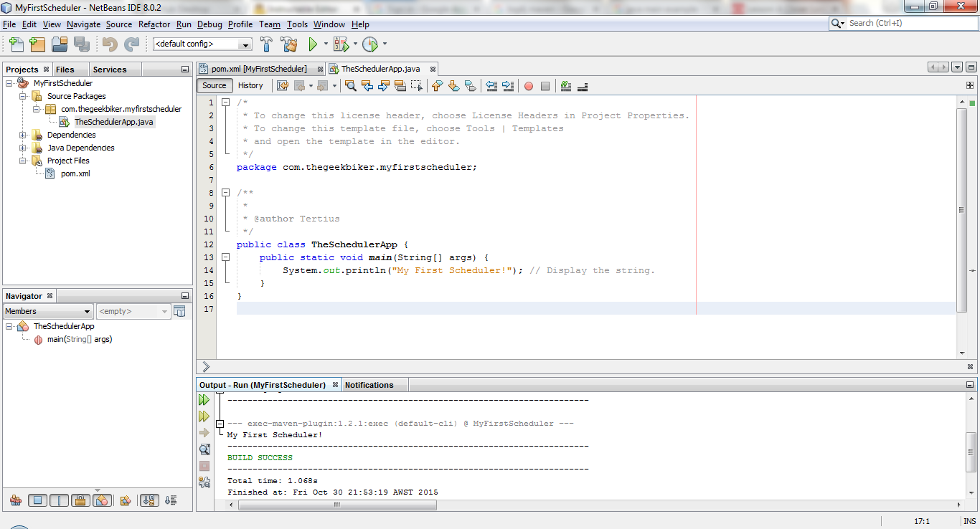Click the Shift Line Left icon
Screen dimensions: 980x529
(491, 86)
